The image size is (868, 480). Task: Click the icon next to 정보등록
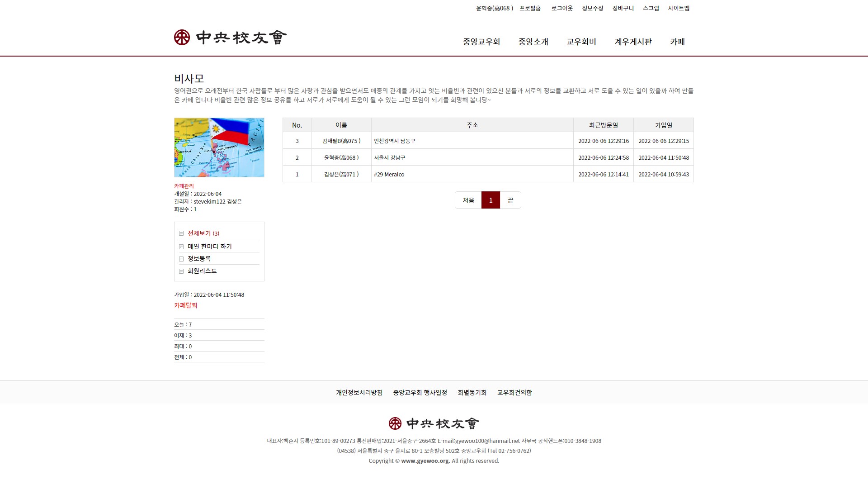coord(181,259)
